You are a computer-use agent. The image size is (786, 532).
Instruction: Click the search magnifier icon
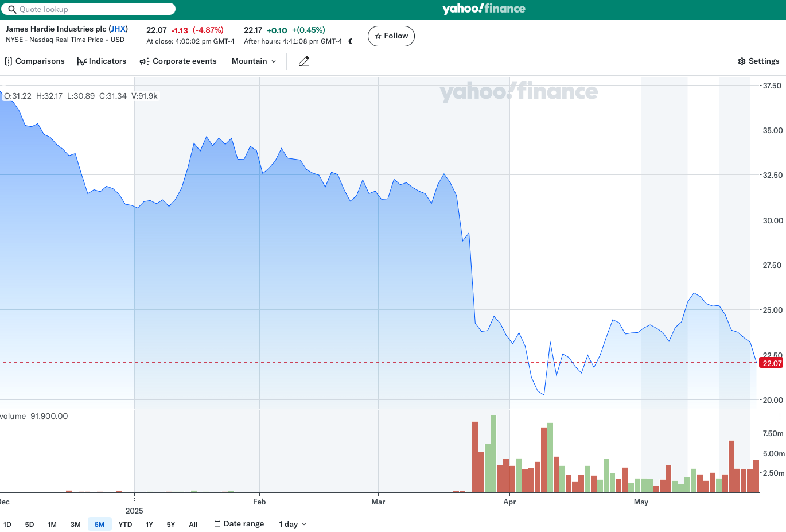pos(12,10)
